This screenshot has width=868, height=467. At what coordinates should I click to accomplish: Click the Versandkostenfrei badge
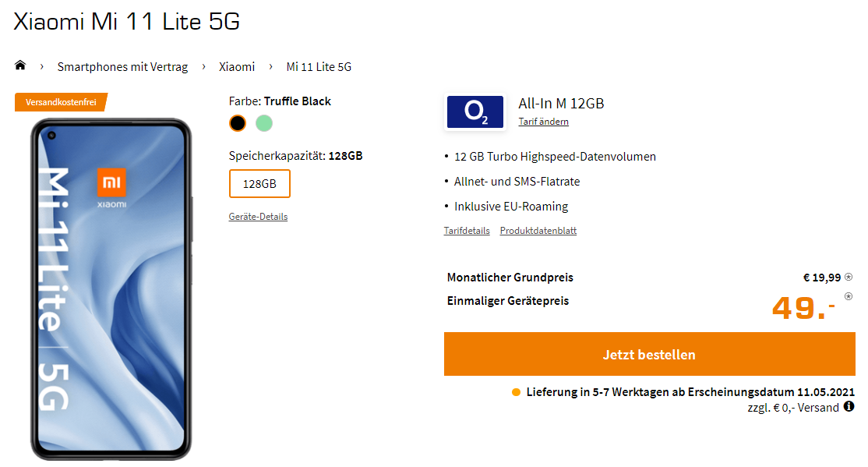click(x=61, y=102)
